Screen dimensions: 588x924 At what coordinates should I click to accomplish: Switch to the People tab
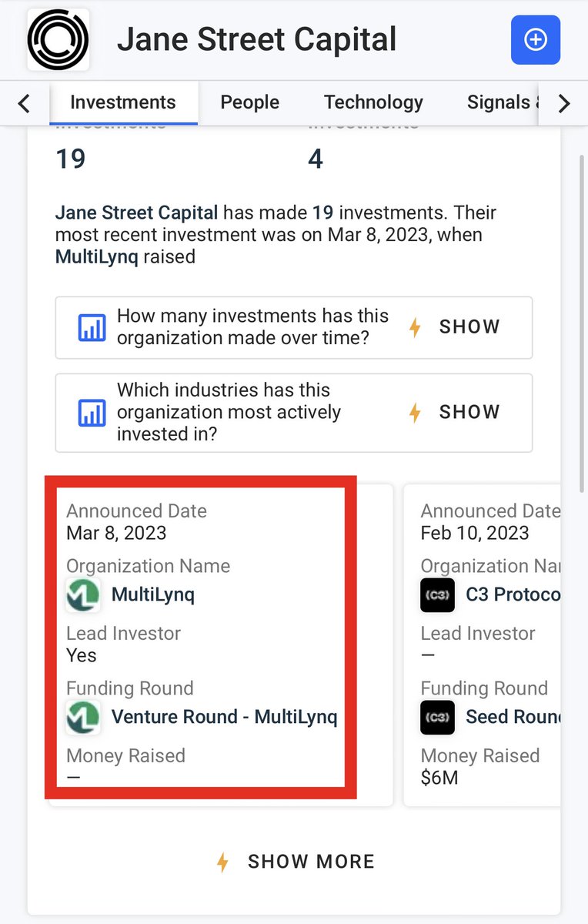[x=249, y=102]
